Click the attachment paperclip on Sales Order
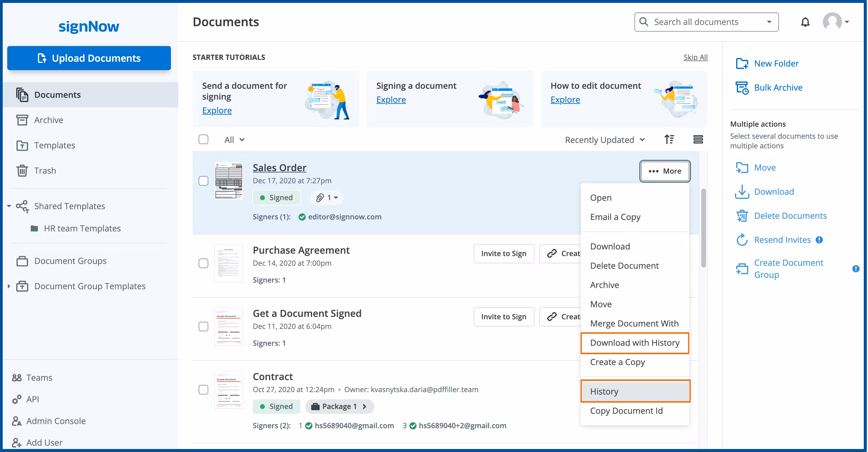 click(x=320, y=198)
